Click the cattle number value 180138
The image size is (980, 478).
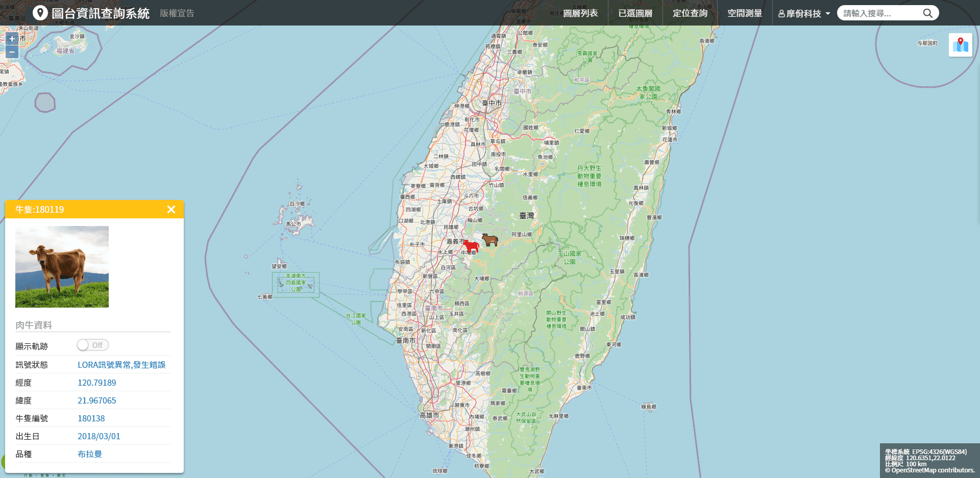coord(91,418)
